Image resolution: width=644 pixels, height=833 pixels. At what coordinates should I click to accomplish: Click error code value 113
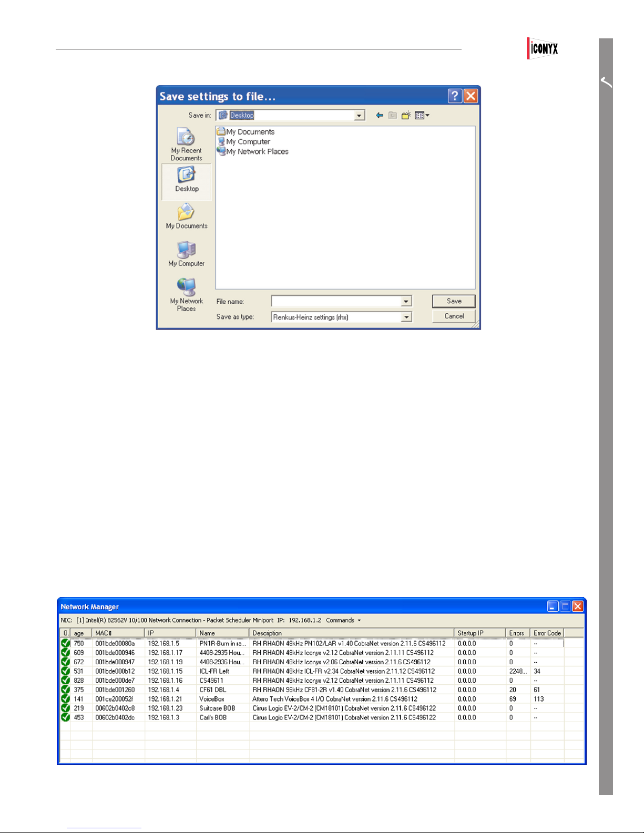click(x=539, y=699)
